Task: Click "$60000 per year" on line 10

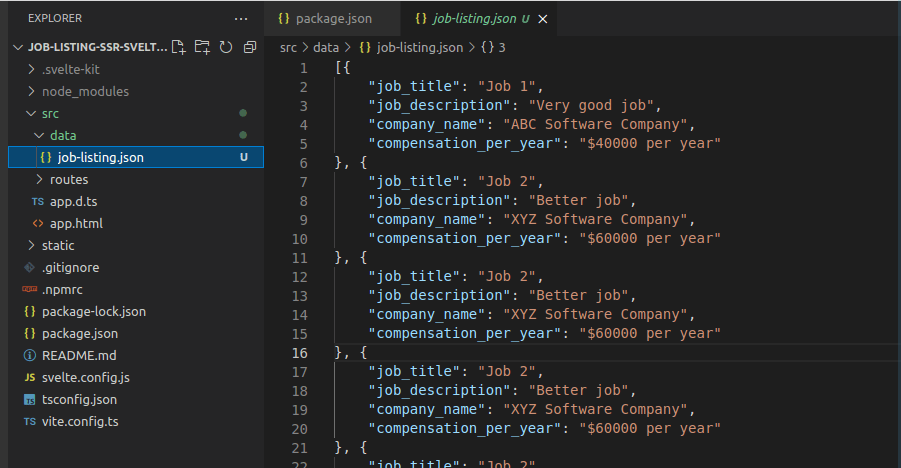Action: [x=650, y=238]
